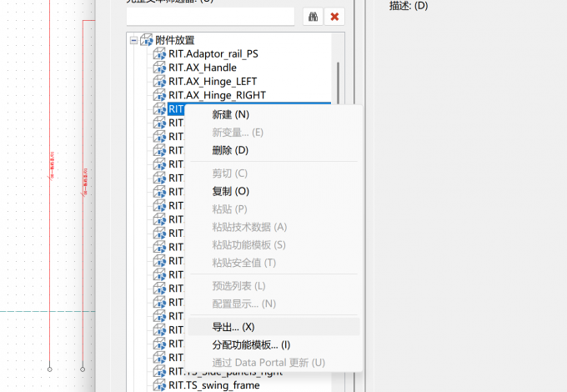Choose 复制 (O) from context menu
567x392 pixels.
(x=273, y=191)
